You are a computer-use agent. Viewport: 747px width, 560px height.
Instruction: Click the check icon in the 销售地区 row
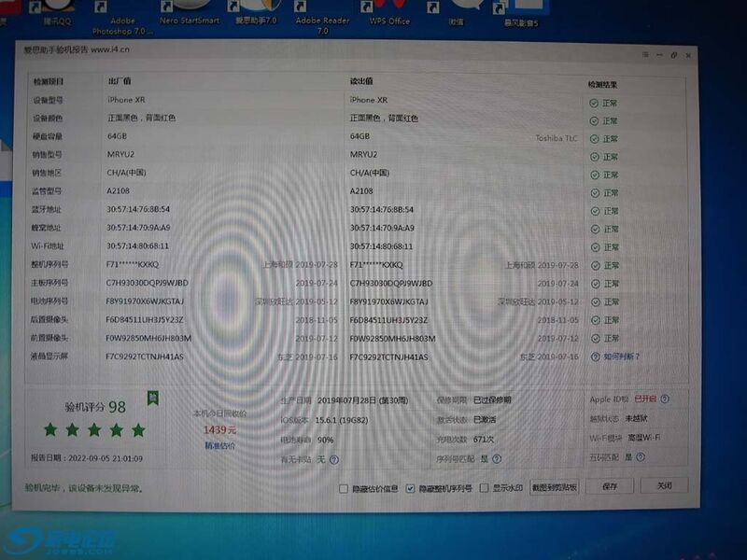[595, 175]
